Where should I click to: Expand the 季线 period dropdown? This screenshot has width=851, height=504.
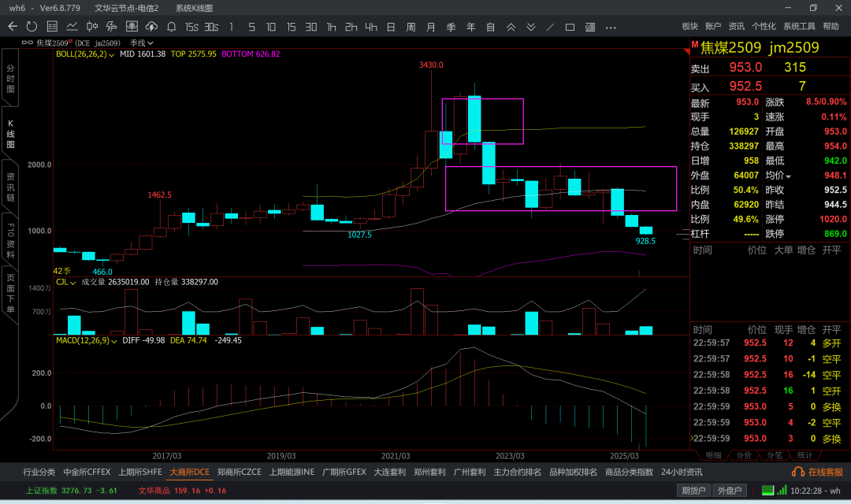pyautogui.click(x=143, y=43)
